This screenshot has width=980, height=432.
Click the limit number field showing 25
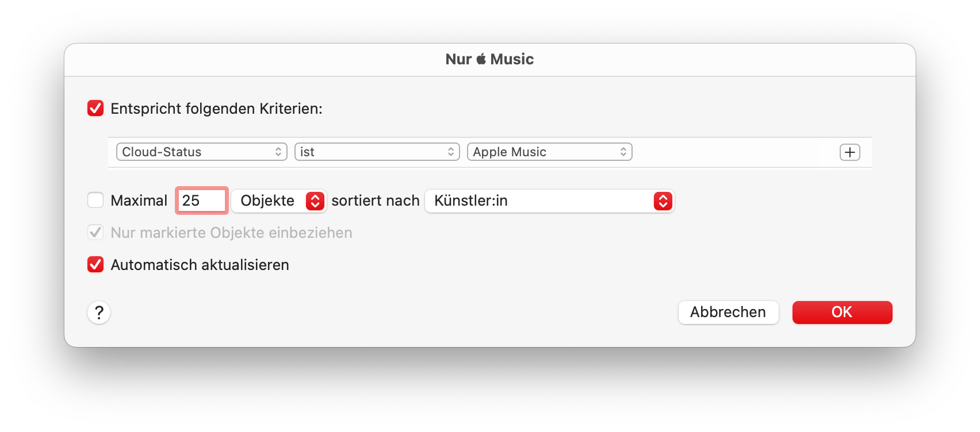201,200
